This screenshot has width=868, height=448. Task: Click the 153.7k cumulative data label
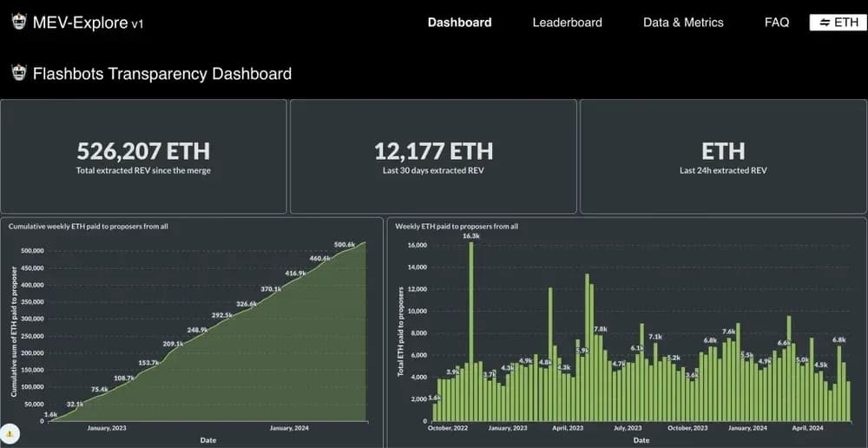point(148,362)
